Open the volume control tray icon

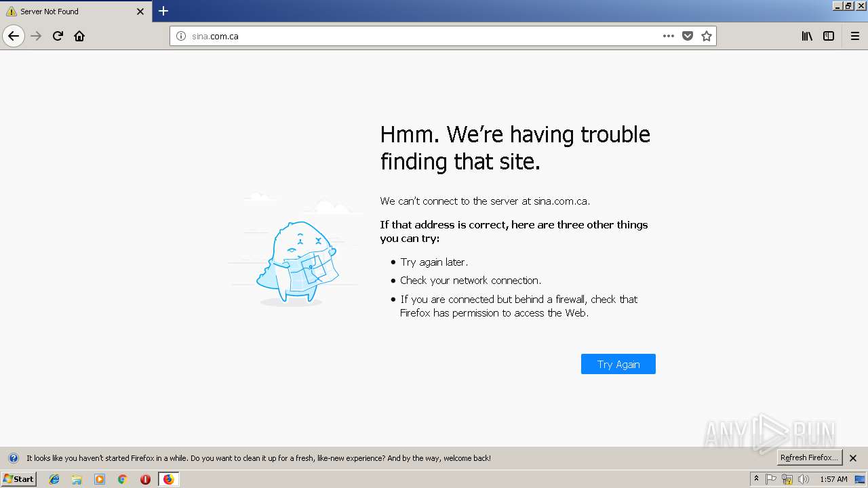[804, 479]
